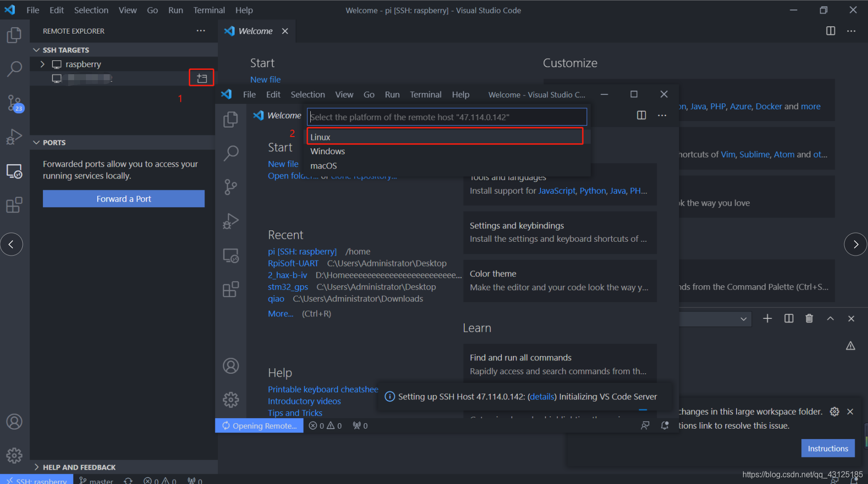Image resolution: width=868 pixels, height=484 pixels.
Task: Open Search icon in front window
Action: pyautogui.click(x=231, y=153)
